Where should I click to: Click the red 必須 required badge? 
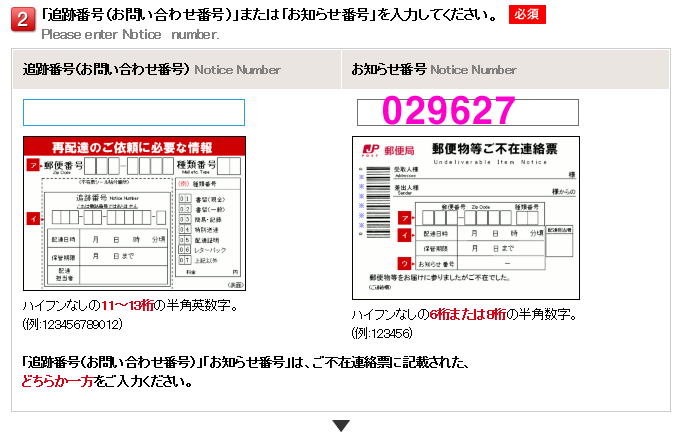coord(527,14)
